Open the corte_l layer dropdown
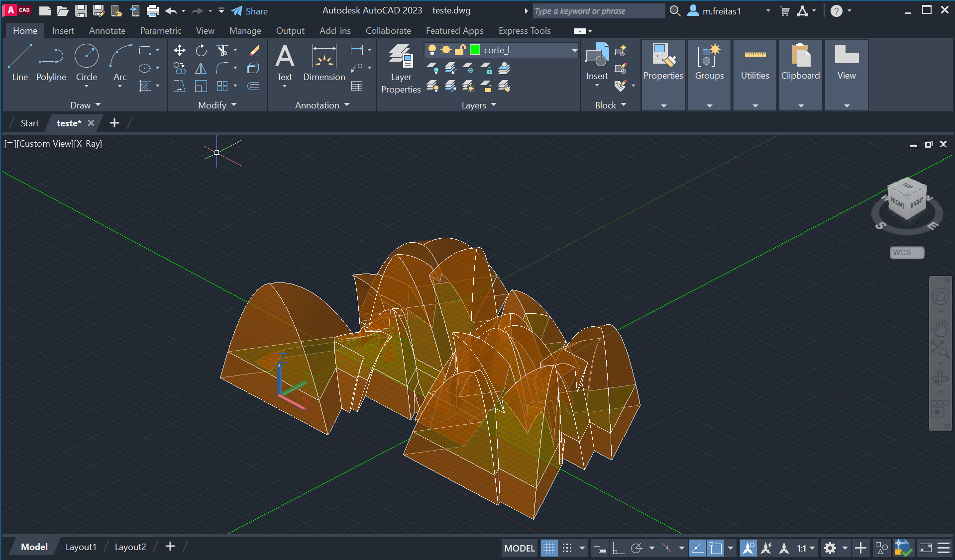The image size is (955, 560). tap(574, 50)
